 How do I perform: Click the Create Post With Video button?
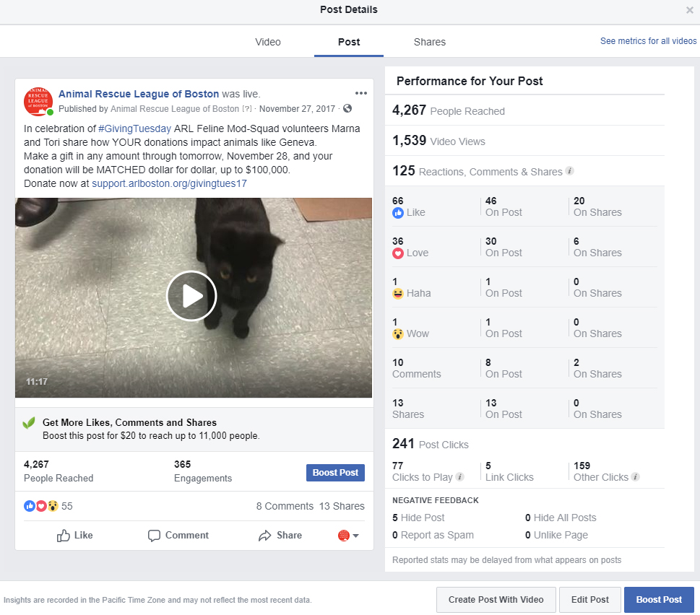[x=496, y=600]
